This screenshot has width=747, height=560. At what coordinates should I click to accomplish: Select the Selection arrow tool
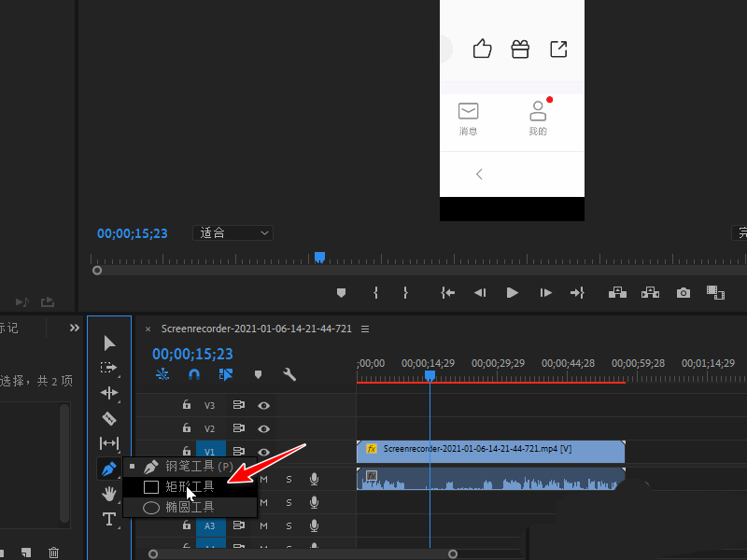click(x=109, y=343)
